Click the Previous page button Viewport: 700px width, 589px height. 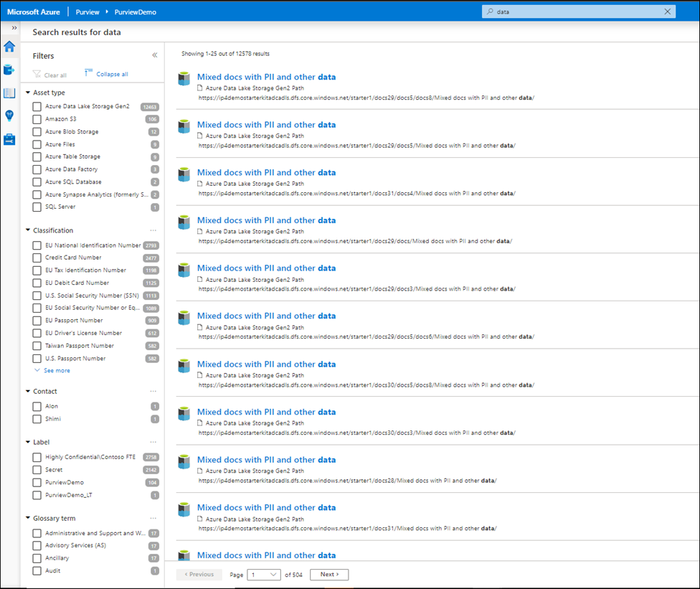[199, 575]
